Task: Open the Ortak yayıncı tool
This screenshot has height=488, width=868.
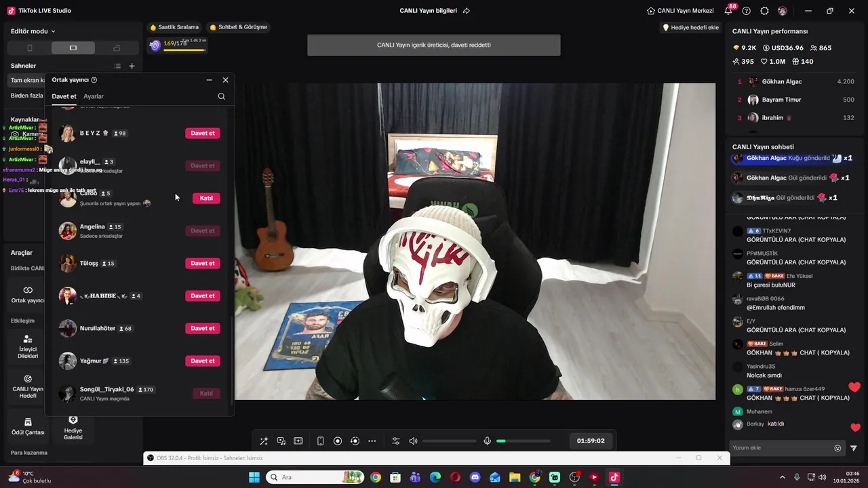Action: tap(28, 294)
